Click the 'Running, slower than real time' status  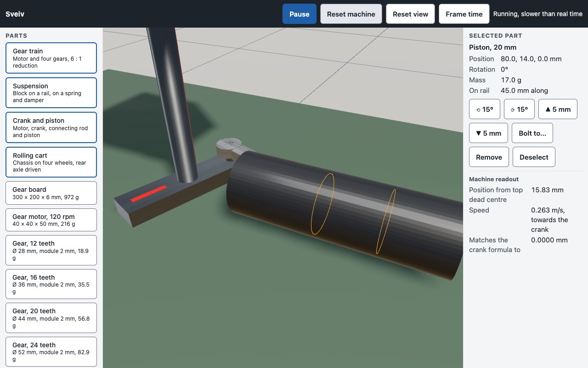(538, 14)
